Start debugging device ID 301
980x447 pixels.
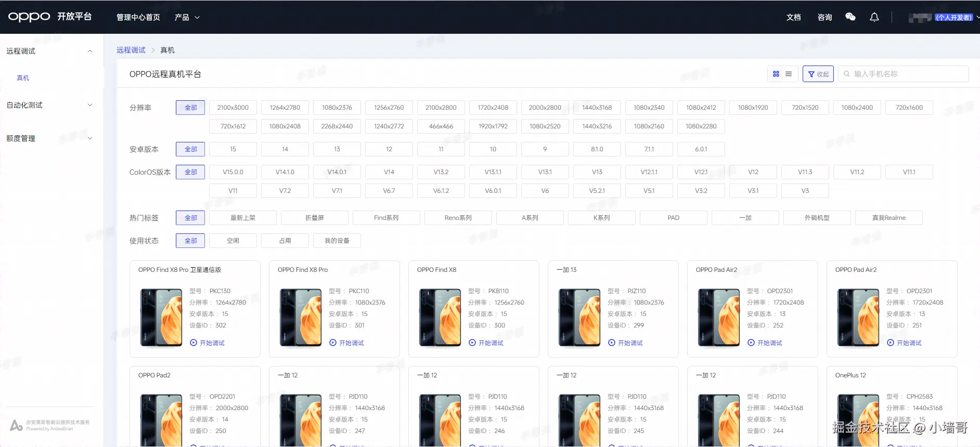[x=346, y=343]
